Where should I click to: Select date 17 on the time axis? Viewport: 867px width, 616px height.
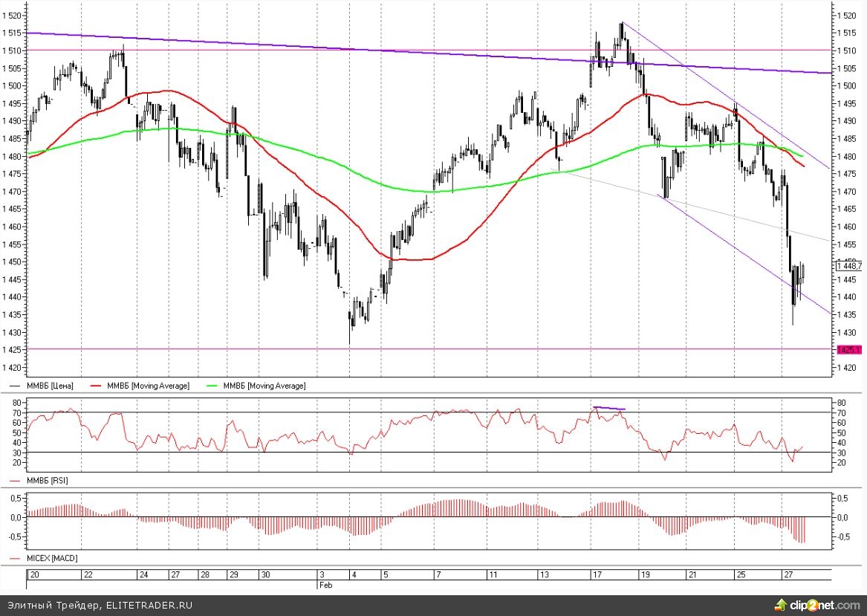(x=596, y=575)
